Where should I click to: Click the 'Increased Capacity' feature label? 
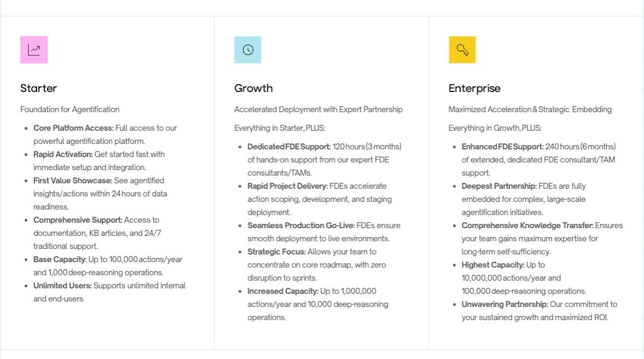(283, 291)
